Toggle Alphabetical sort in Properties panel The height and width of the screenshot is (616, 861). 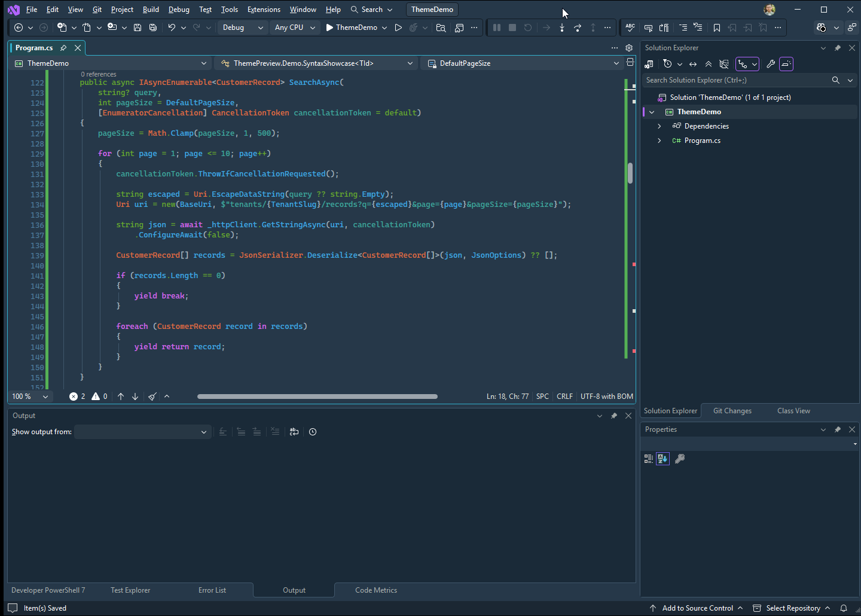(x=662, y=459)
